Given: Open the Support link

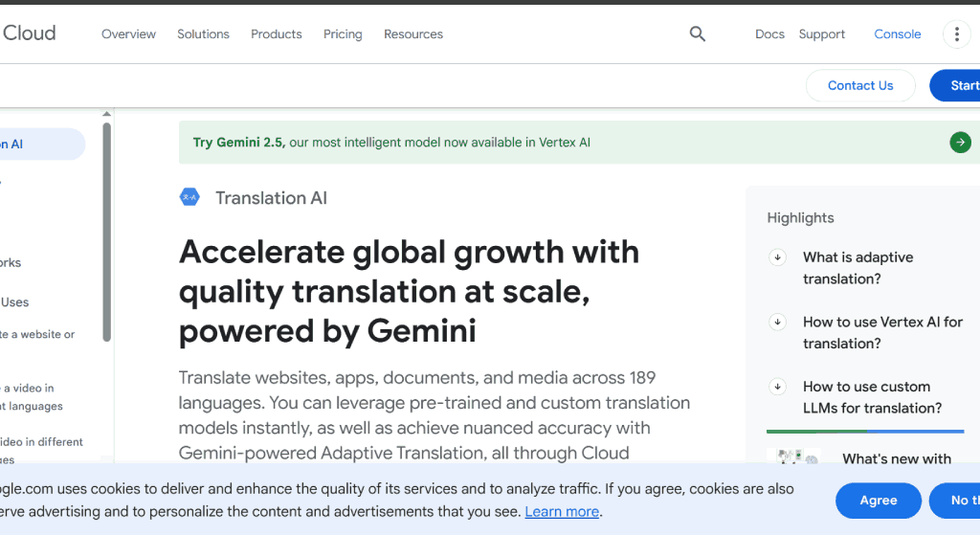Looking at the screenshot, I should pyautogui.click(x=821, y=34).
